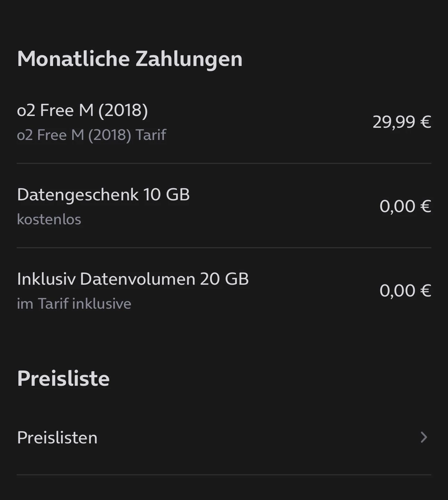The image size is (448, 500).
Task: Click the '20 GB' text in Inklusiv Datenvolumen
Action: tap(224, 279)
